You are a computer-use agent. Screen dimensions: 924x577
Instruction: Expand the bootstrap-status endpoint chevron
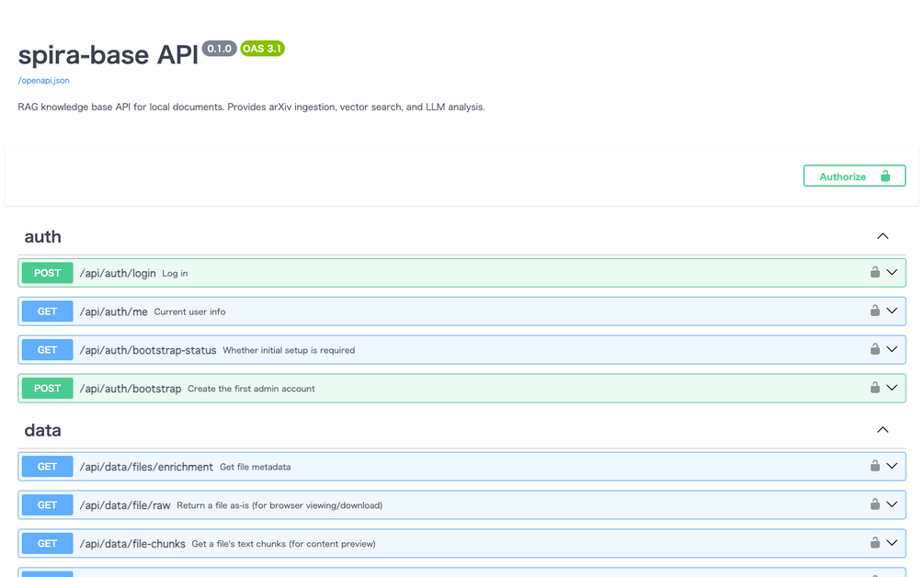pyautogui.click(x=892, y=350)
